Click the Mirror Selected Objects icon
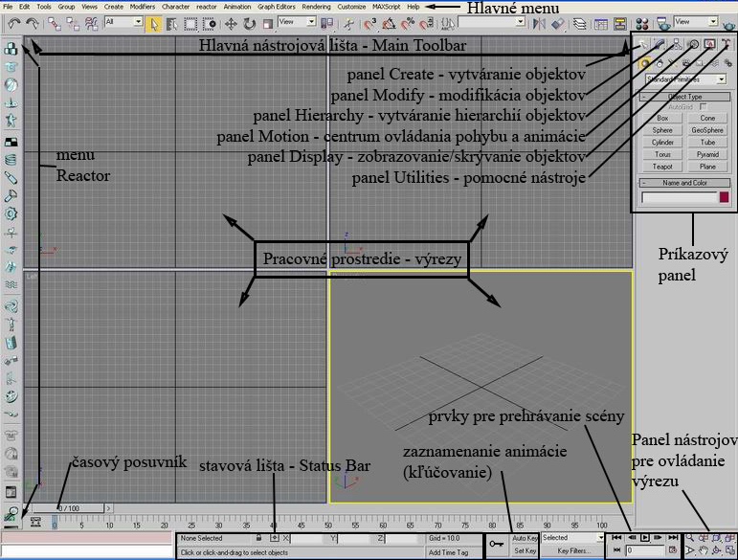 click(539, 24)
